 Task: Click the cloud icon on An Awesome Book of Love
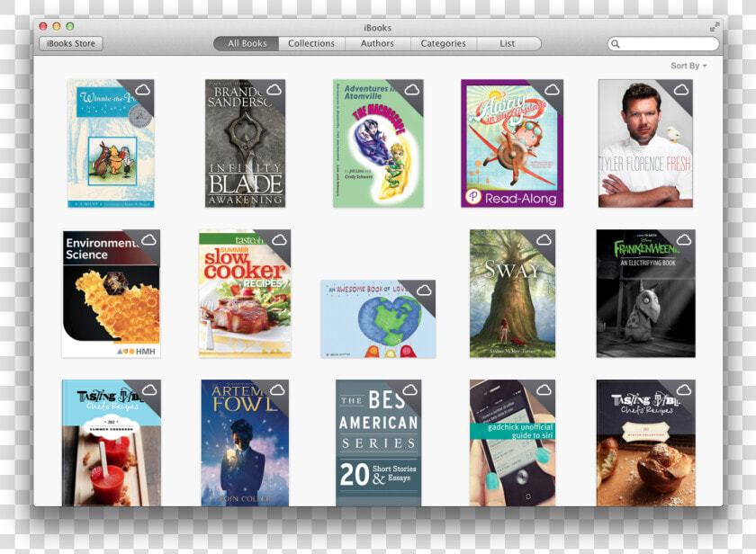pyautogui.click(x=424, y=290)
